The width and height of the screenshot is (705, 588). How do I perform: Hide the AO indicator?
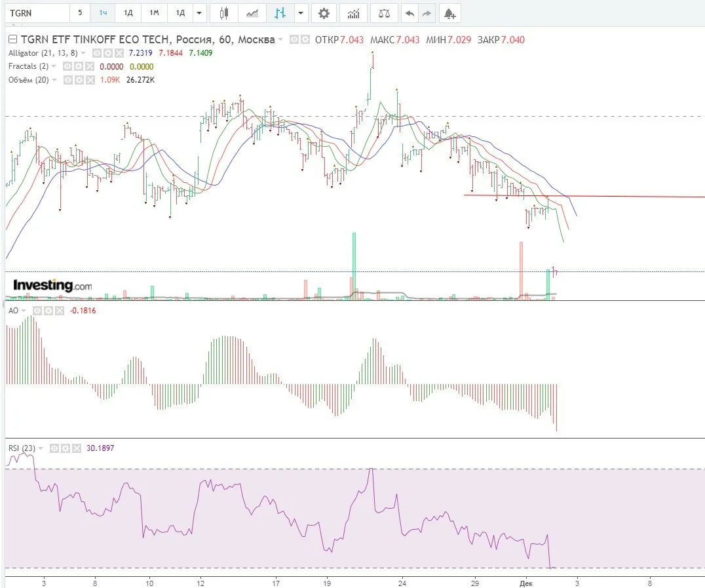tap(37, 311)
